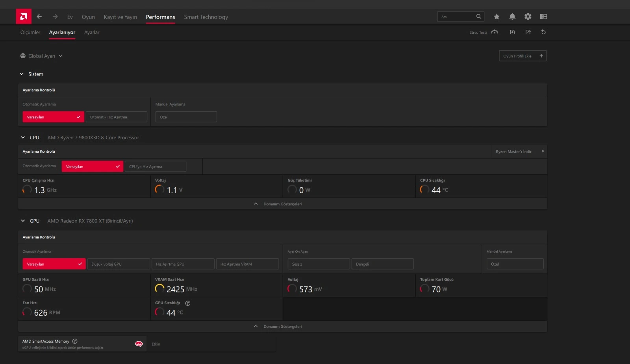Select Varsayılan in the CPU section
Screen dimensions: 630x364
(93, 166)
